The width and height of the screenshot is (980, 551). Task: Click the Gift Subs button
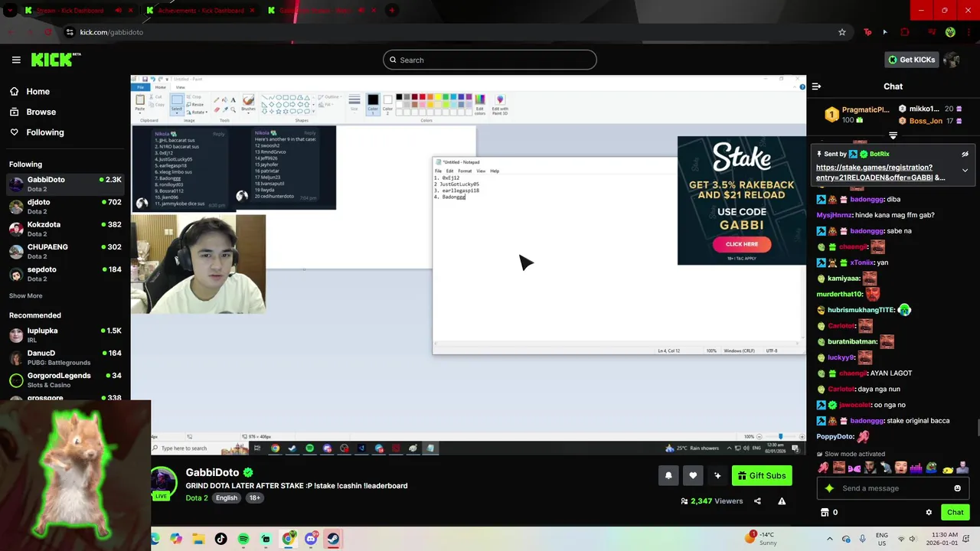(762, 475)
